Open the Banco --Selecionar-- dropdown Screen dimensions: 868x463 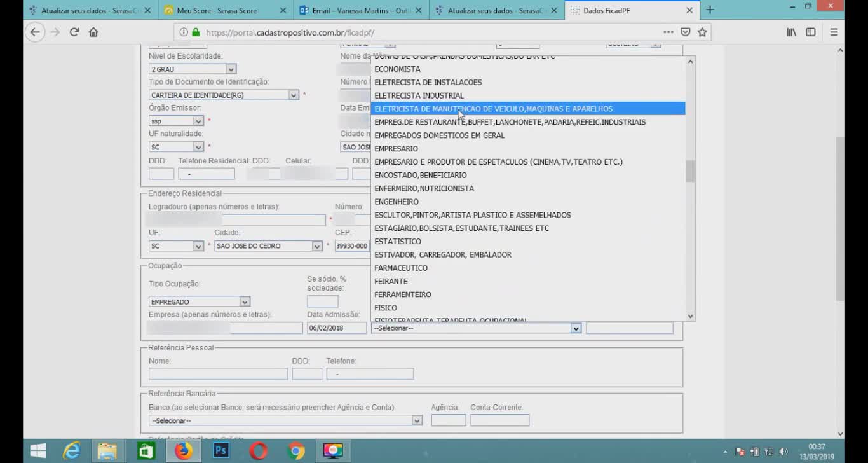pyautogui.click(x=285, y=420)
